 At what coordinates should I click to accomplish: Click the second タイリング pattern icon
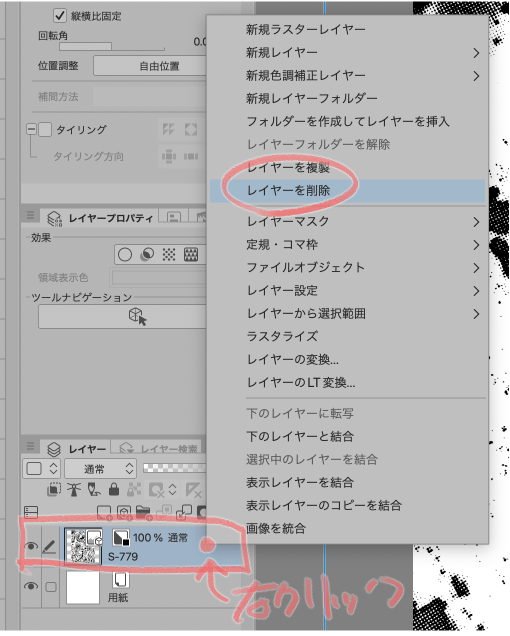coord(191,129)
